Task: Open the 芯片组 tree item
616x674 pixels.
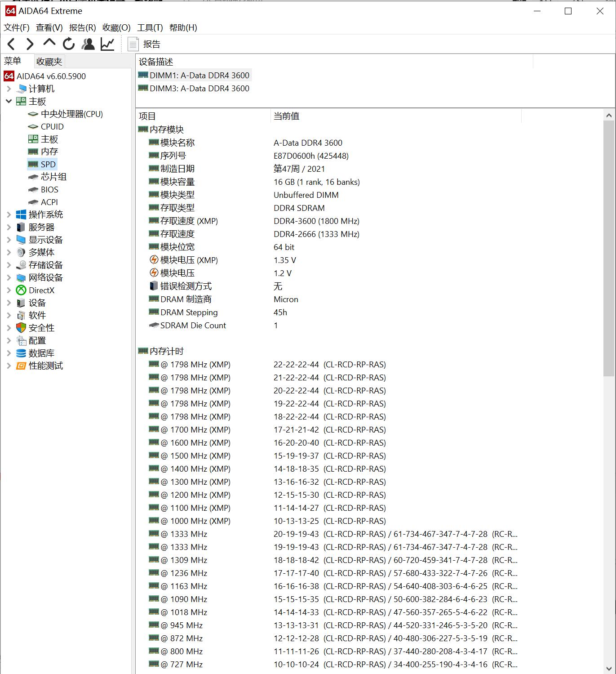Action: [53, 177]
